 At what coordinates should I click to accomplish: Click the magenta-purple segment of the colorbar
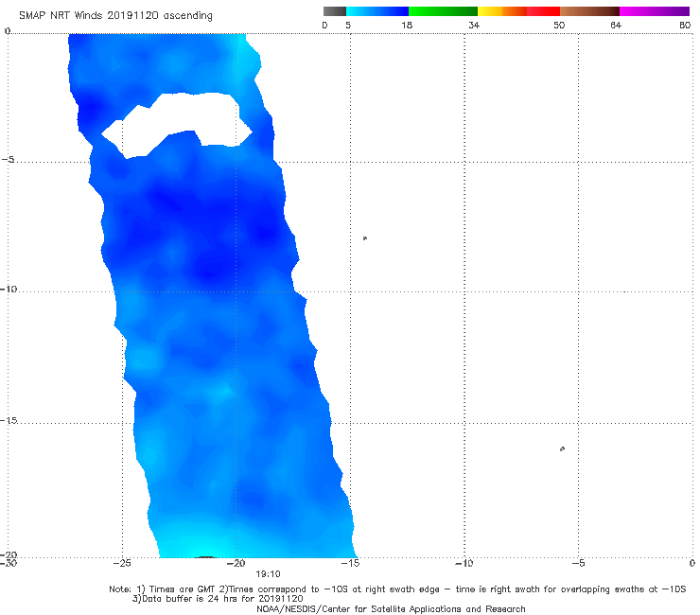point(655,11)
